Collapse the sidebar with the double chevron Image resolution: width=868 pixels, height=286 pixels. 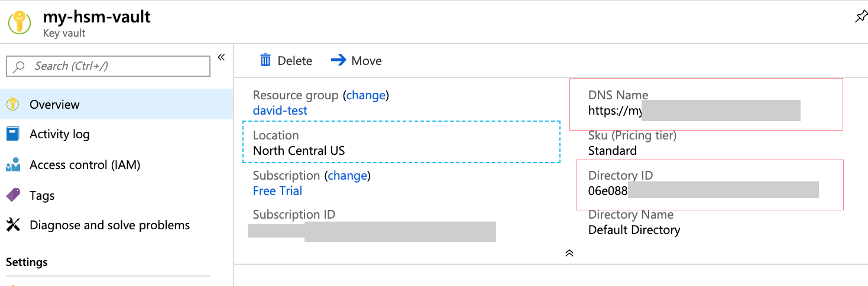pos(221,57)
